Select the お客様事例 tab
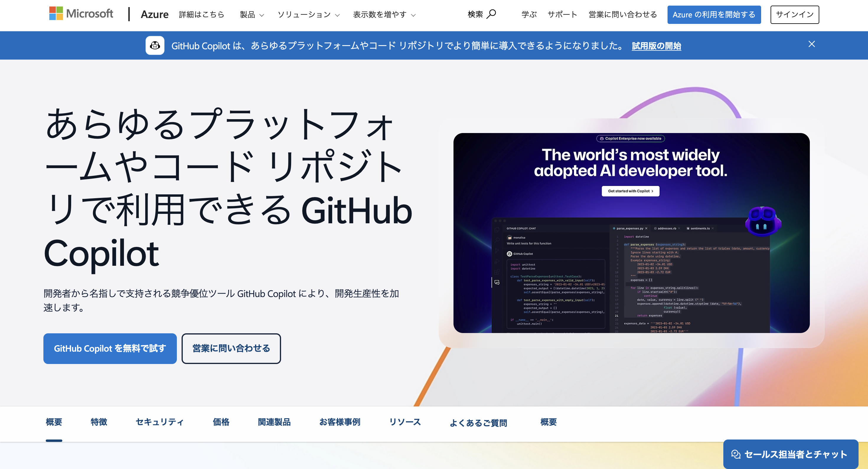The image size is (868, 469). [x=340, y=422]
